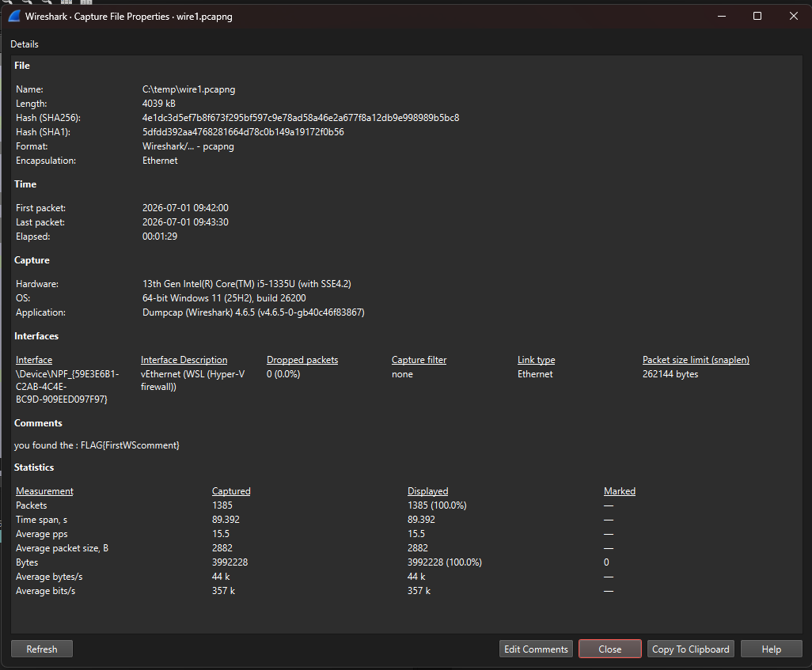Click the Wireshark fin icon in title bar

tap(14, 16)
